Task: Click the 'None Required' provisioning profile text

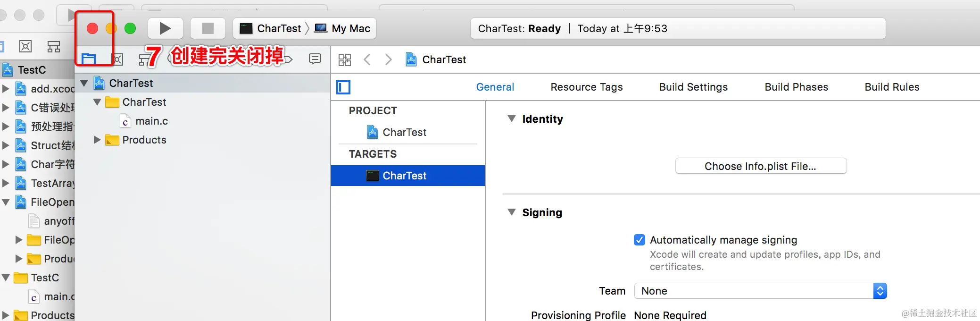Action: coord(670,315)
